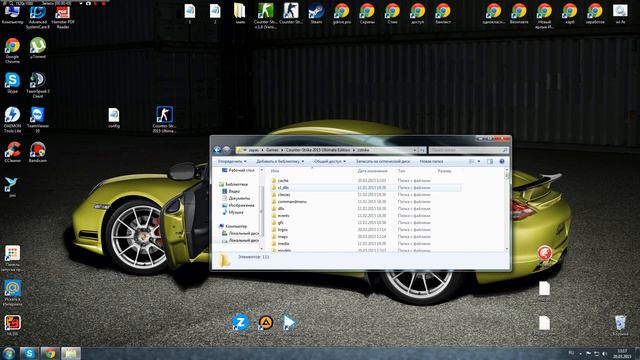The image size is (640, 360).
Task: Open the Steam desktop shortcut
Action: 316,13
